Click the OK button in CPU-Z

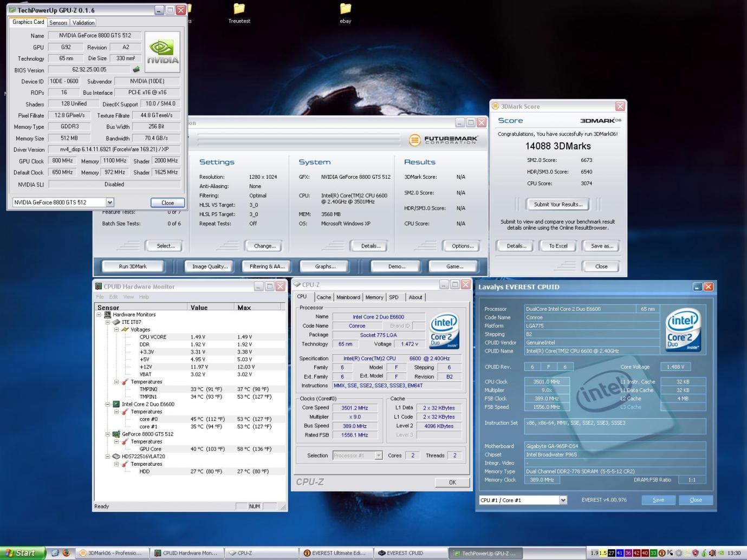(x=452, y=482)
